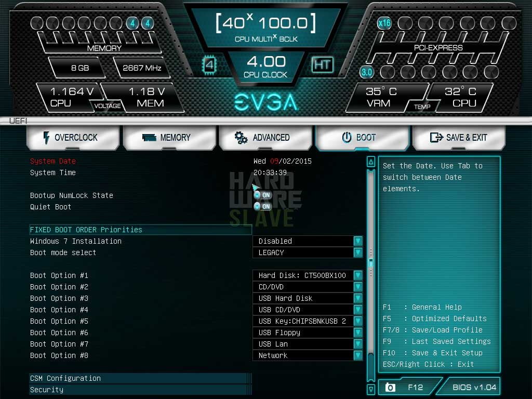Select the System Time label
Viewport: 532px width, 399px height.
pos(53,172)
